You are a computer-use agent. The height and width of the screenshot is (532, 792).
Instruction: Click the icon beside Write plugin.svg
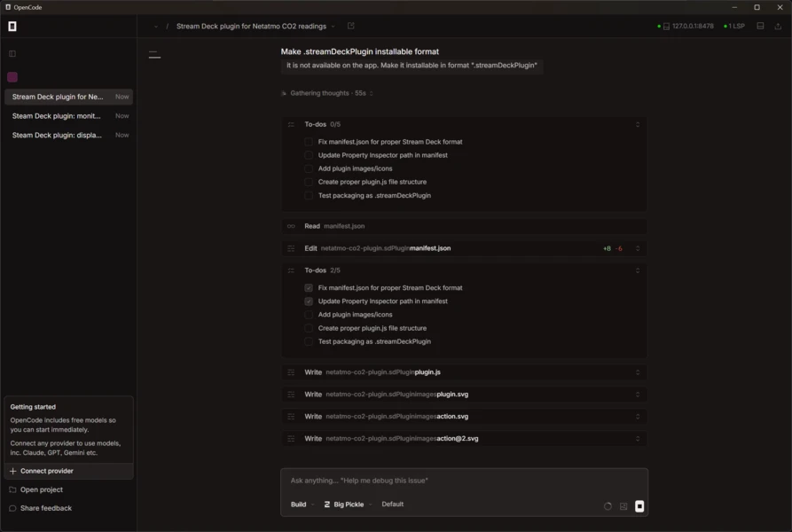coord(292,395)
